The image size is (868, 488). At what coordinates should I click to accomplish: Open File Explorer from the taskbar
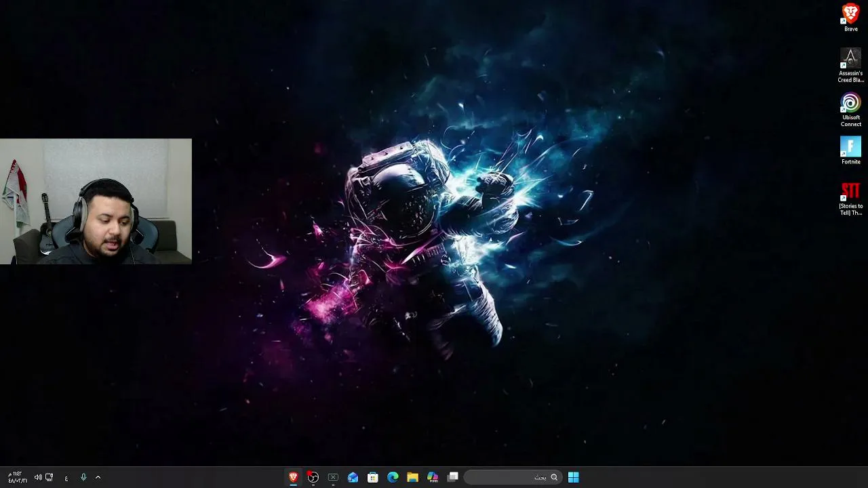[x=412, y=477]
